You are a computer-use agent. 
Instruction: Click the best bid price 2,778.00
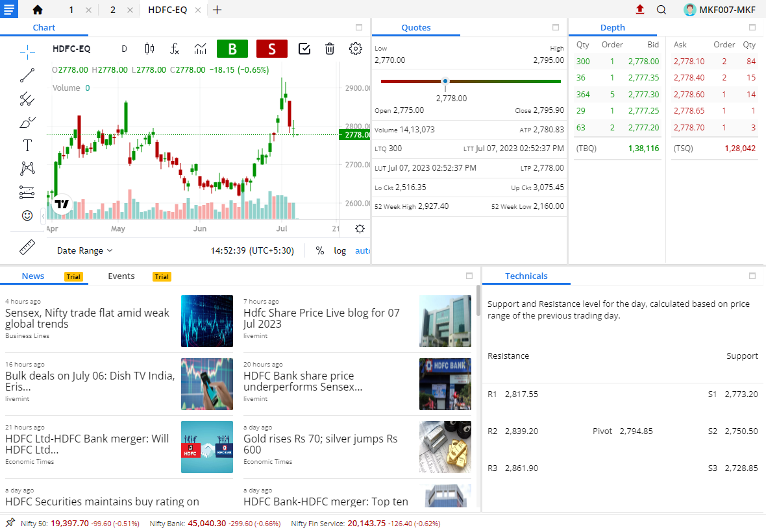643,61
